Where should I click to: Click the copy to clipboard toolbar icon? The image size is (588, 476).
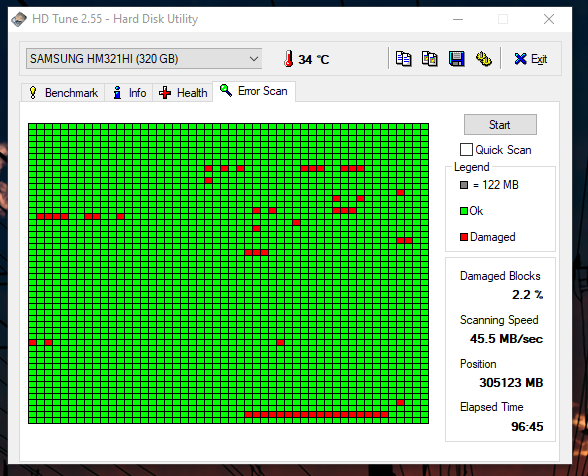(x=404, y=59)
